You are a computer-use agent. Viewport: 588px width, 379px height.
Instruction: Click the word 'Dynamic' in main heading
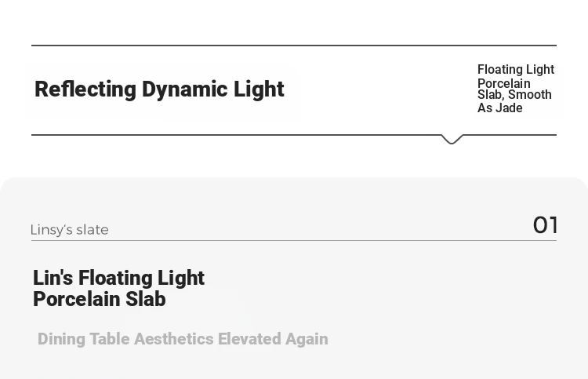click(184, 89)
